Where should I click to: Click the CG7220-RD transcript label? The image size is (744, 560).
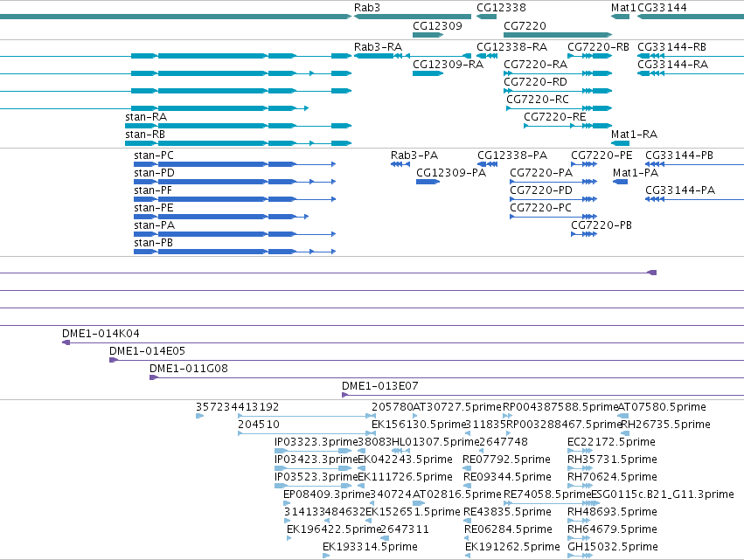click(x=535, y=82)
